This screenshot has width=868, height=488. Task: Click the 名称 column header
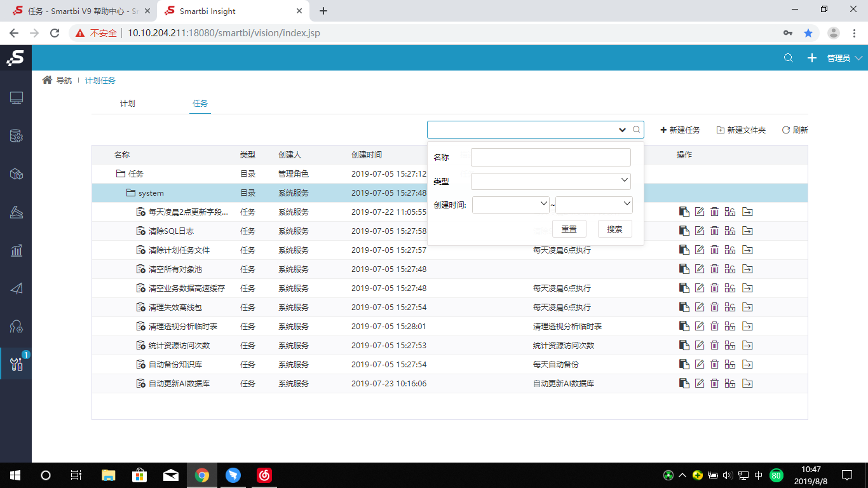pyautogui.click(x=122, y=154)
